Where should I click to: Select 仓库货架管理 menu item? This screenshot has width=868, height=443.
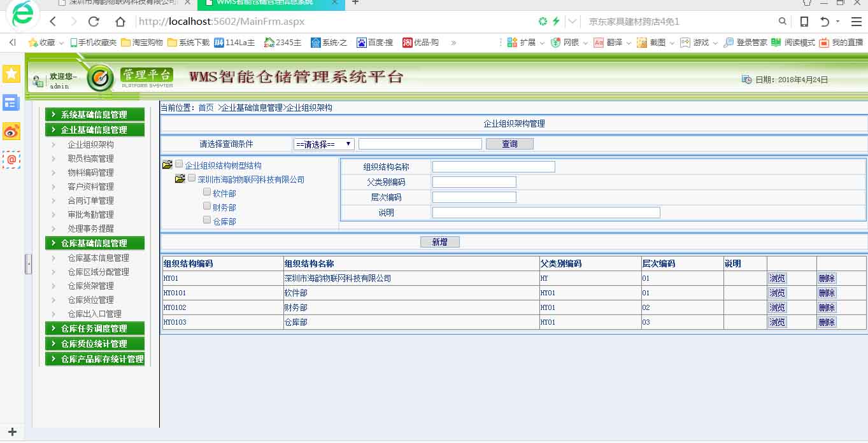(x=90, y=286)
